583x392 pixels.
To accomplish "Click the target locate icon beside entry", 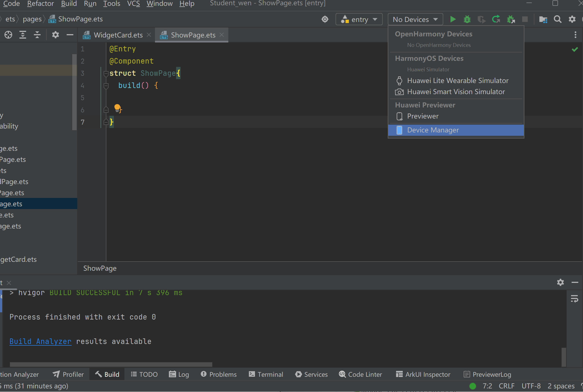I will point(325,19).
